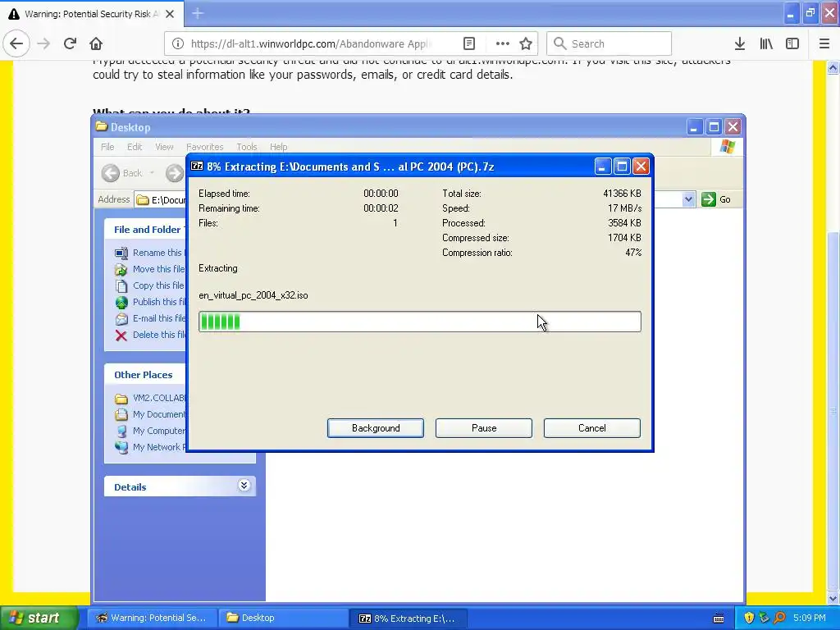Click the keyboard icon near tray
The width and height of the screenshot is (840, 630).
(x=719, y=619)
